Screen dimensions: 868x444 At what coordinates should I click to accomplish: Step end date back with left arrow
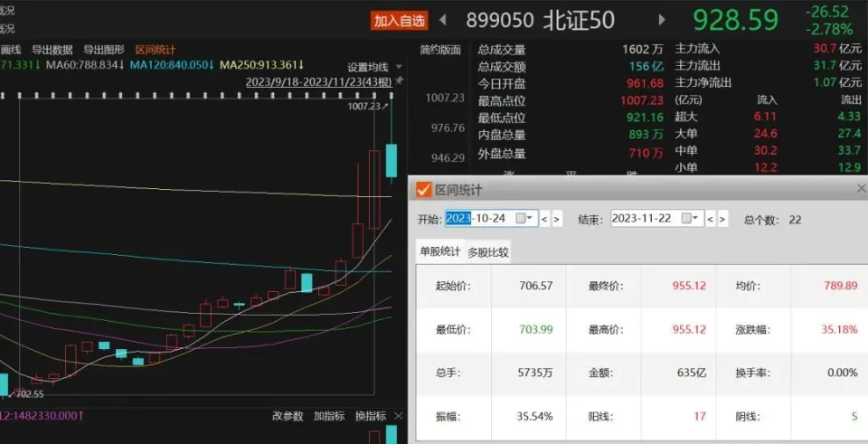coord(710,219)
